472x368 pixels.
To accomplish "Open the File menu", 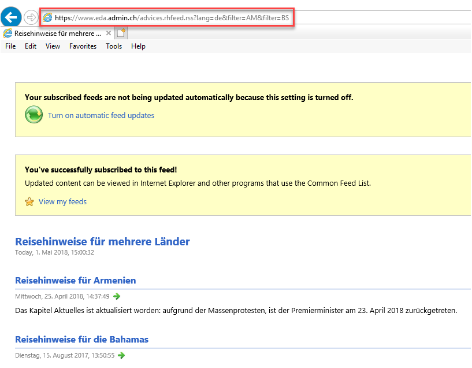I will (x=11, y=46).
